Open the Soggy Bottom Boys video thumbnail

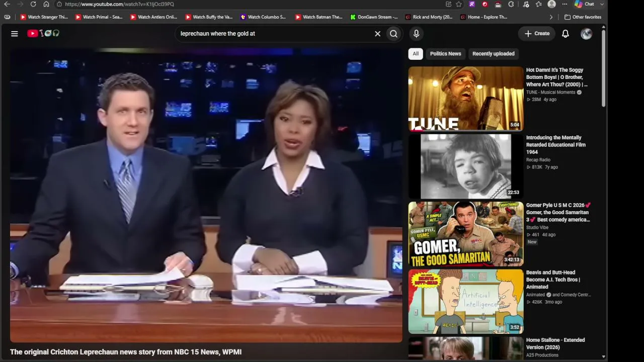[x=466, y=99]
